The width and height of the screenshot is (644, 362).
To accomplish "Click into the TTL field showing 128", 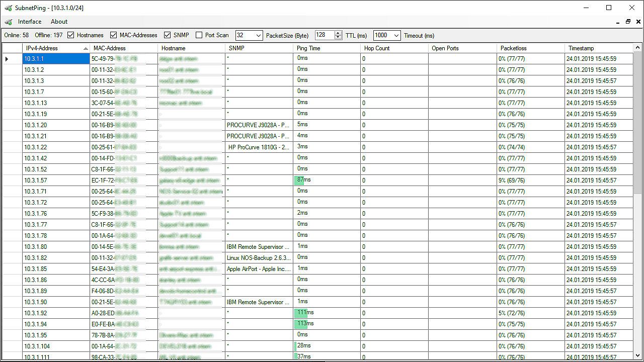I will point(325,35).
